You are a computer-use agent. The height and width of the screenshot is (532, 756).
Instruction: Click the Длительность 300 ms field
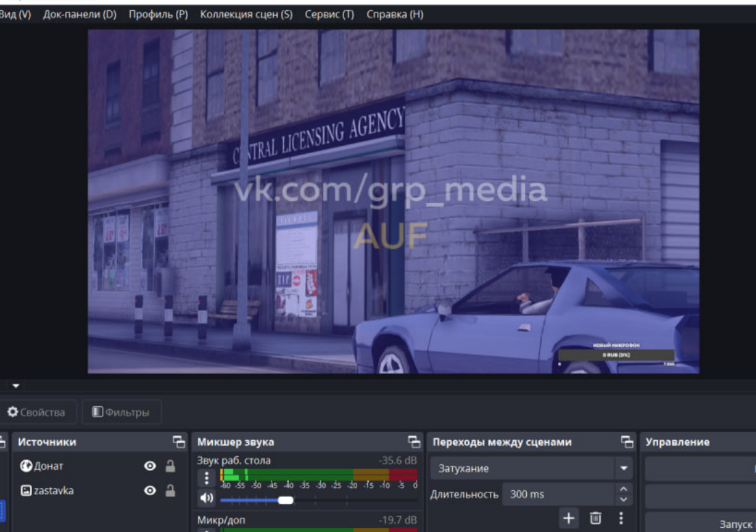click(559, 494)
